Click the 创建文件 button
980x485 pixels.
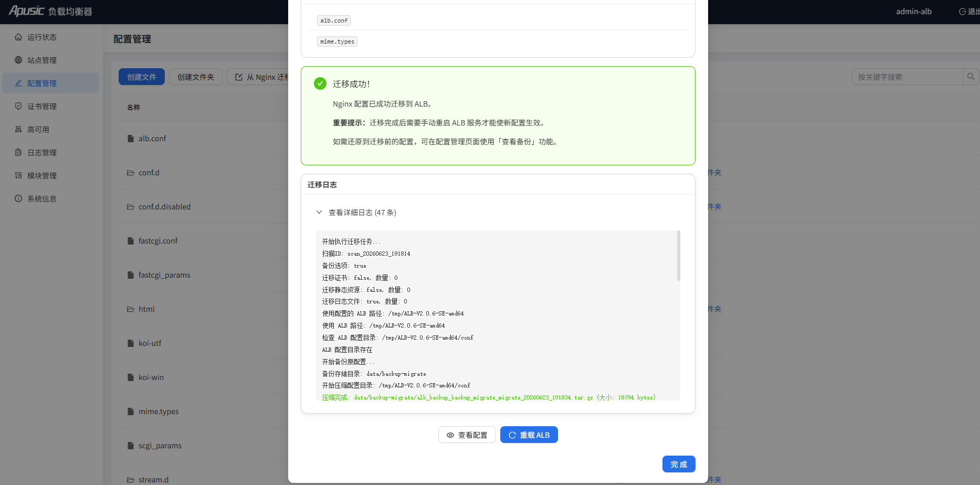(x=142, y=77)
